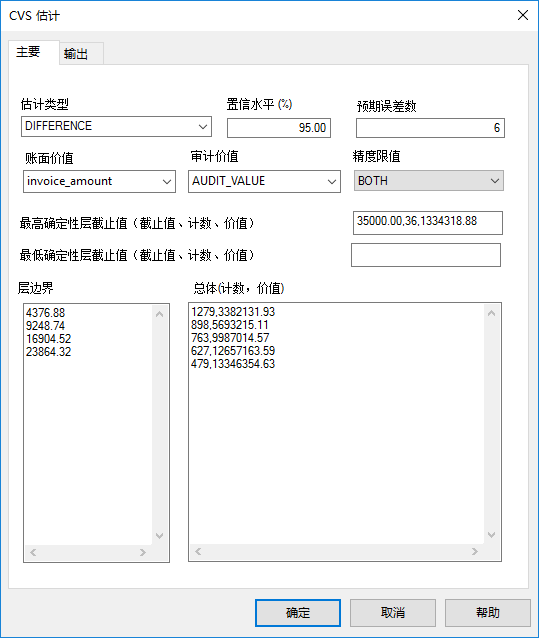Click the 最高确定性层截止值 input field

428,223
